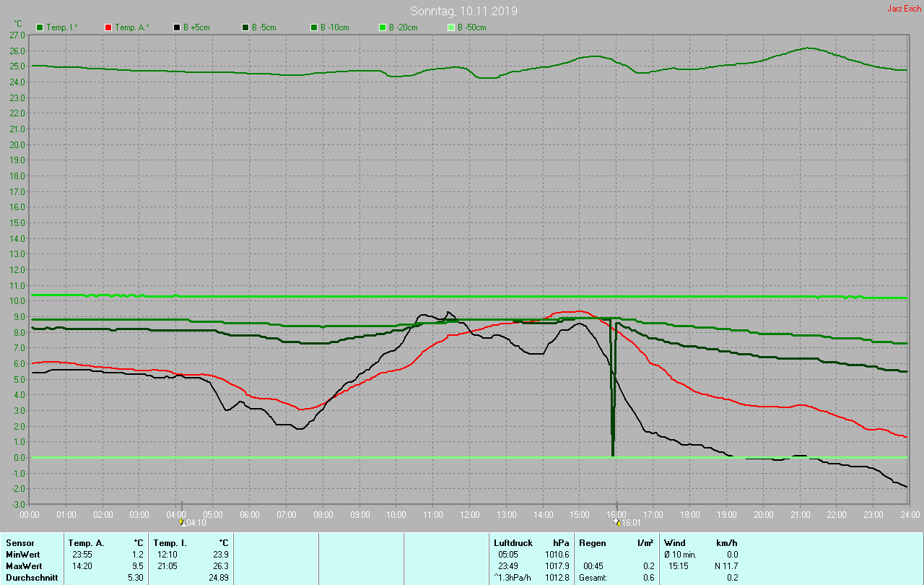
Task: Click the hPa unit header
Action: [560, 542]
